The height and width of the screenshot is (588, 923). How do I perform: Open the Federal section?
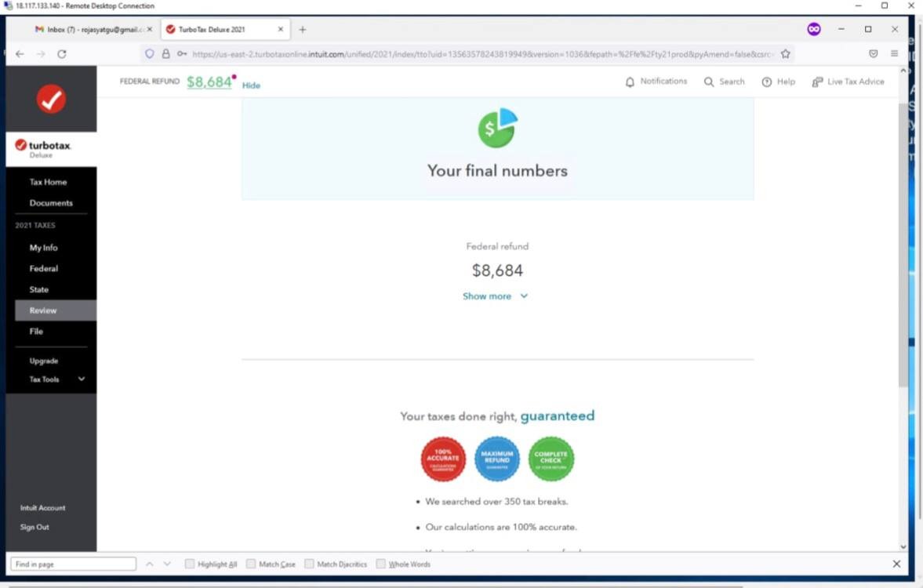(44, 268)
